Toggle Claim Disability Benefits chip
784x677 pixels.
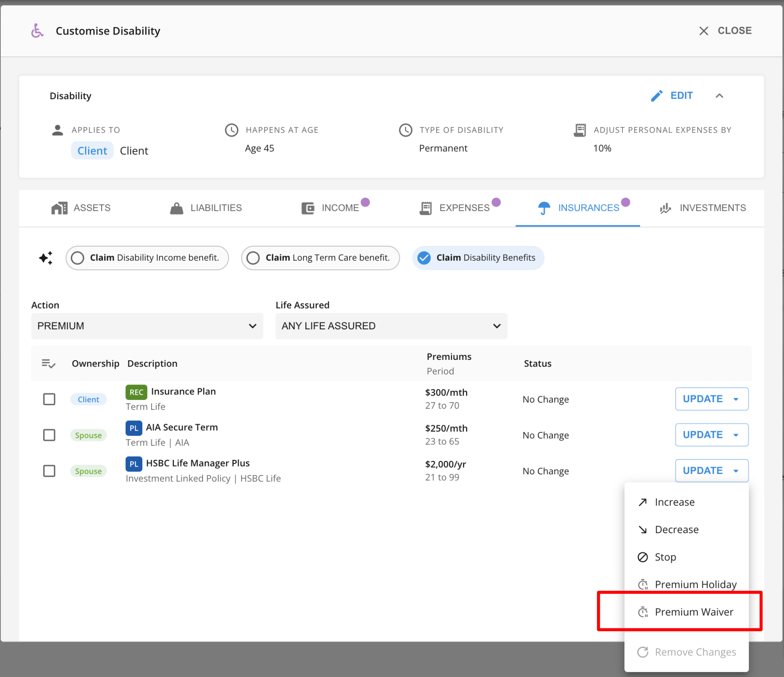click(478, 258)
